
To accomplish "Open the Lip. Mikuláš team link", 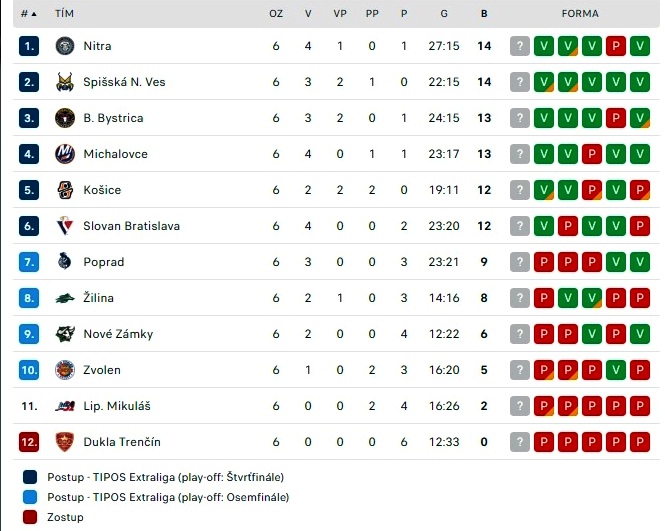I will pos(117,406).
